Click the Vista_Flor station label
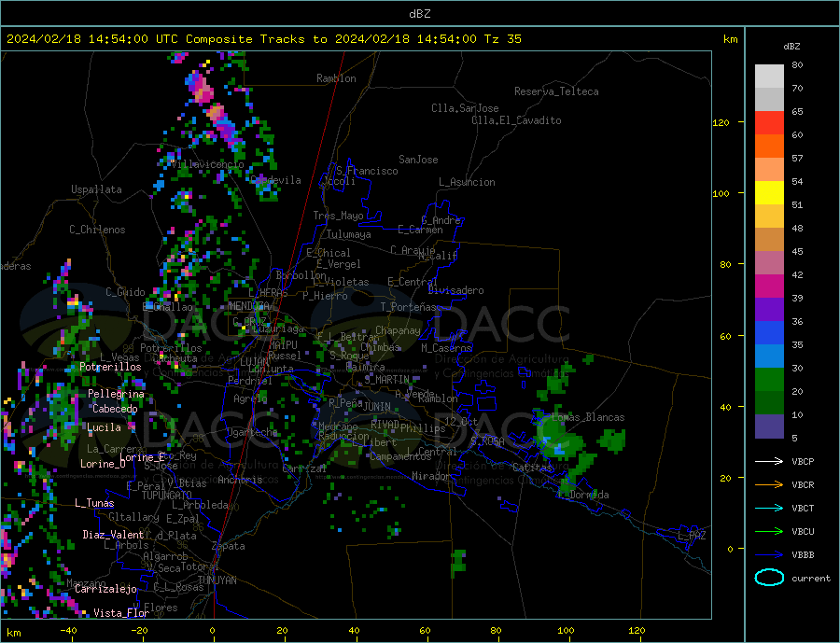Screen dimensions: 840x643 point(121,613)
